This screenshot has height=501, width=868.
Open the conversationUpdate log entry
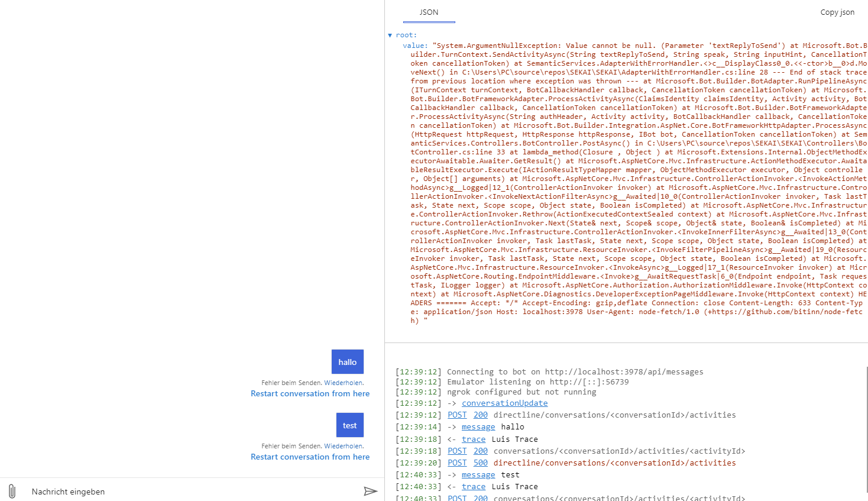(x=504, y=403)
